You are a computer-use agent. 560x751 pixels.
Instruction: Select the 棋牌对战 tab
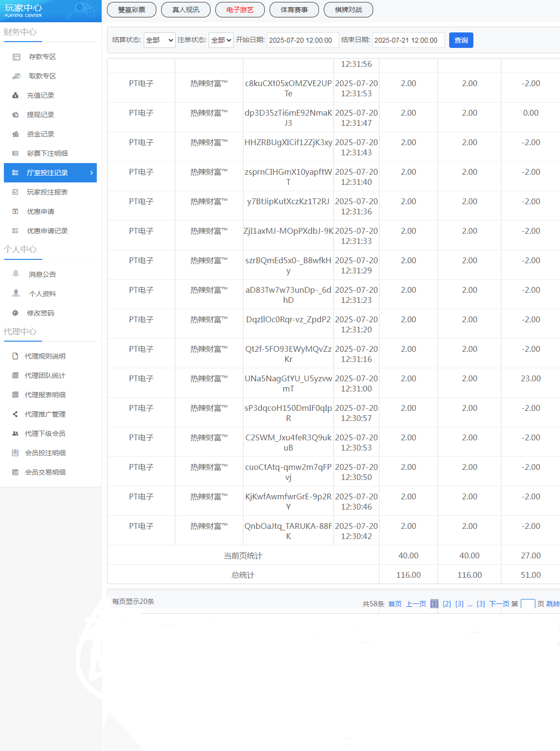click(x=348, y=10)
